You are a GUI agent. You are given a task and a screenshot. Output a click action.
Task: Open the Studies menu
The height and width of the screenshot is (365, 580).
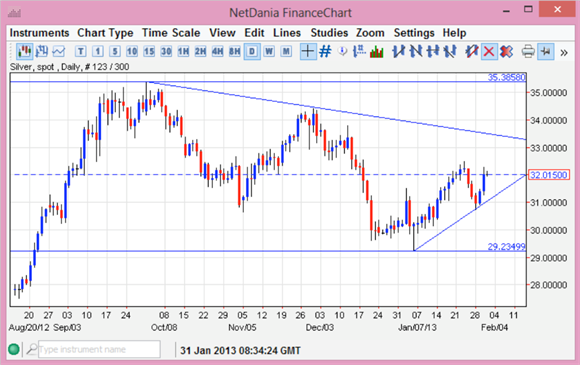point(329,33)
